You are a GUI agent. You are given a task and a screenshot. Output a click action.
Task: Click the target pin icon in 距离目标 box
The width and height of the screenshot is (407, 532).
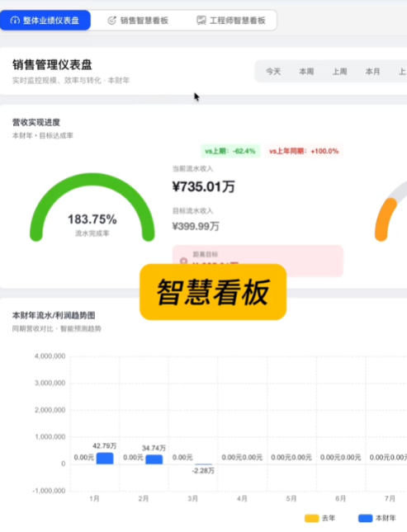tap(183, 261)
